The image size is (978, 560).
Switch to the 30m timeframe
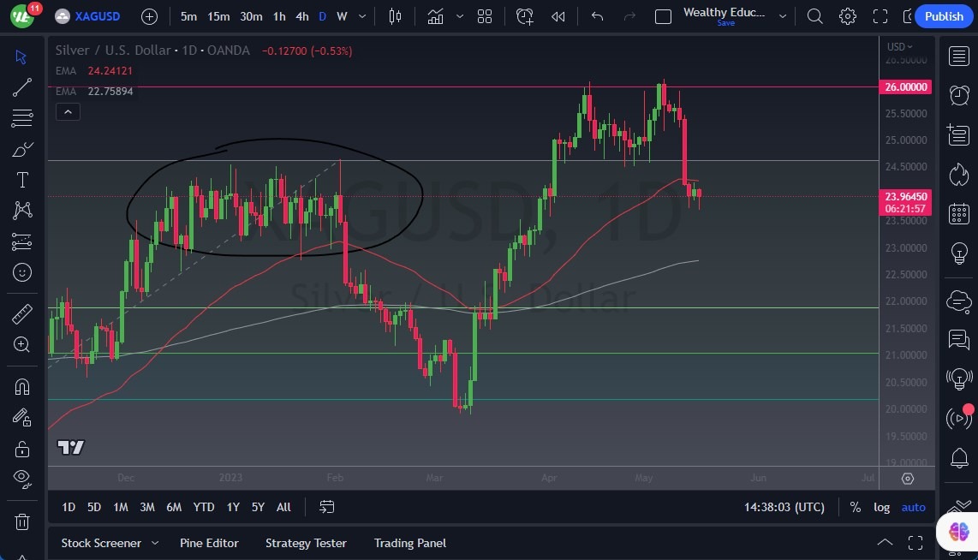click(251, 17)
